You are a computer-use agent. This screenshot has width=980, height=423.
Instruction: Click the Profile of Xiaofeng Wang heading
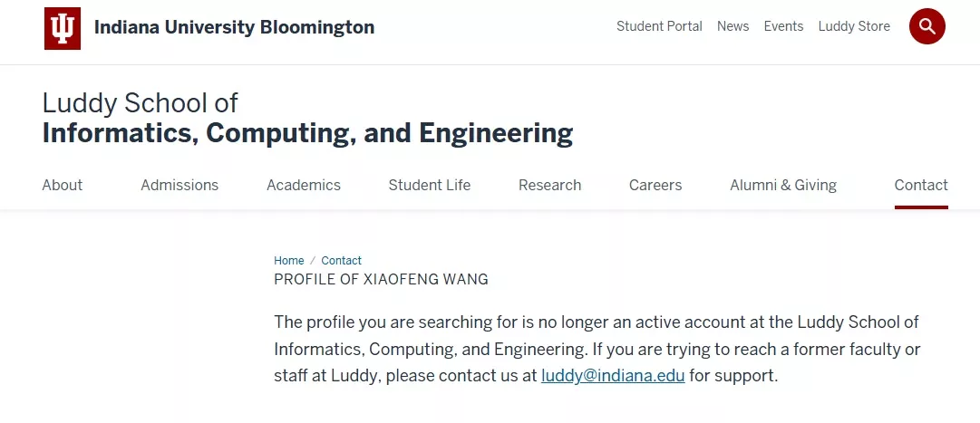(381, 280)
